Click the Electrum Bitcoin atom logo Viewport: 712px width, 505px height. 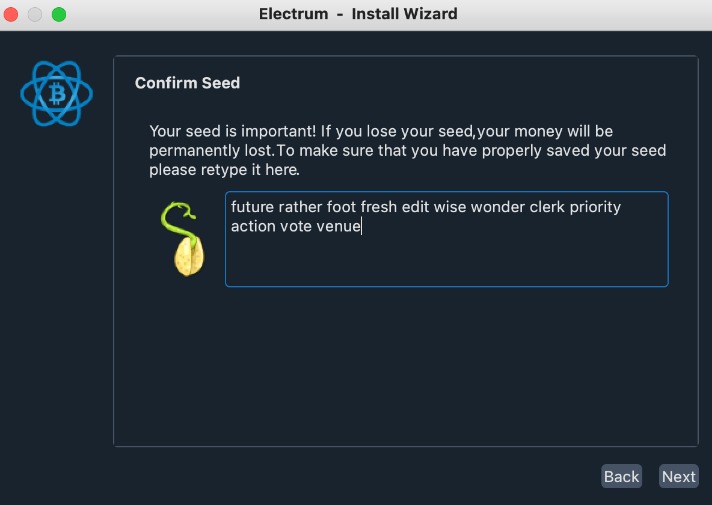[56, 94]
